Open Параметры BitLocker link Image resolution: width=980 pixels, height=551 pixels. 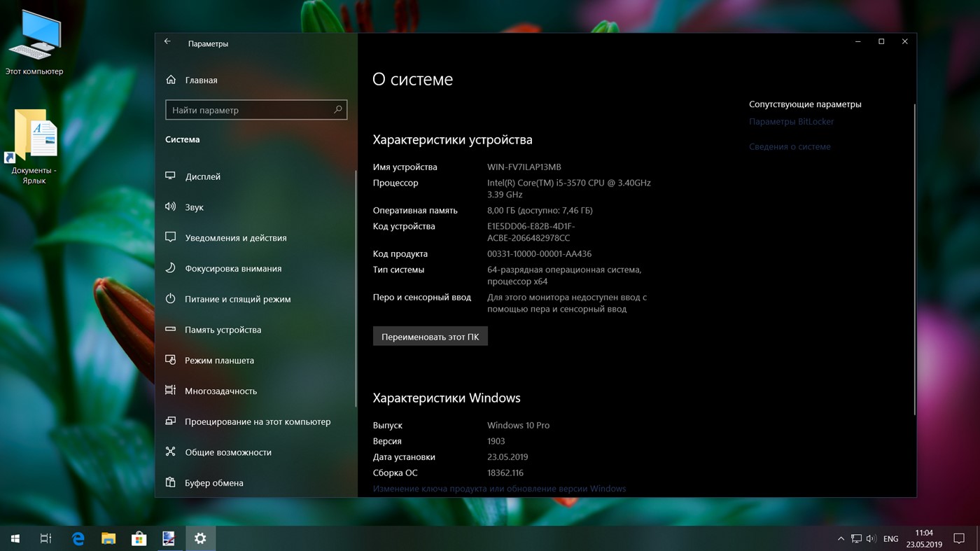[791, 122]
